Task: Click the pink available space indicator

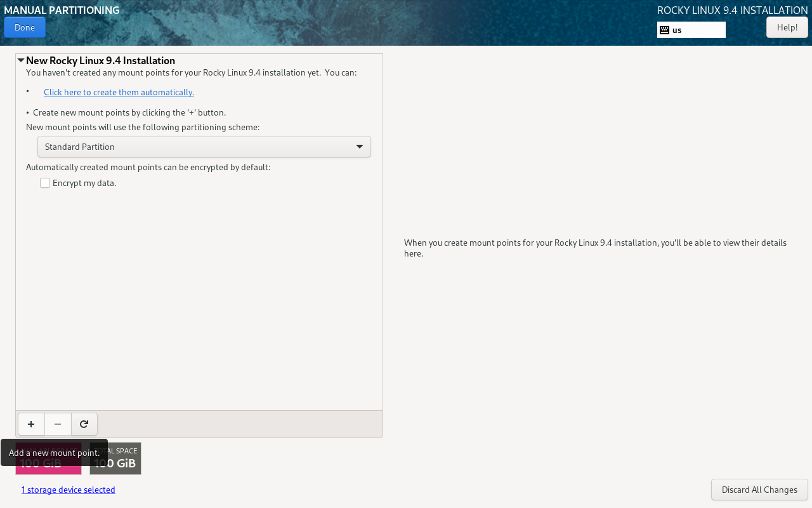Action: coord(48,458)
